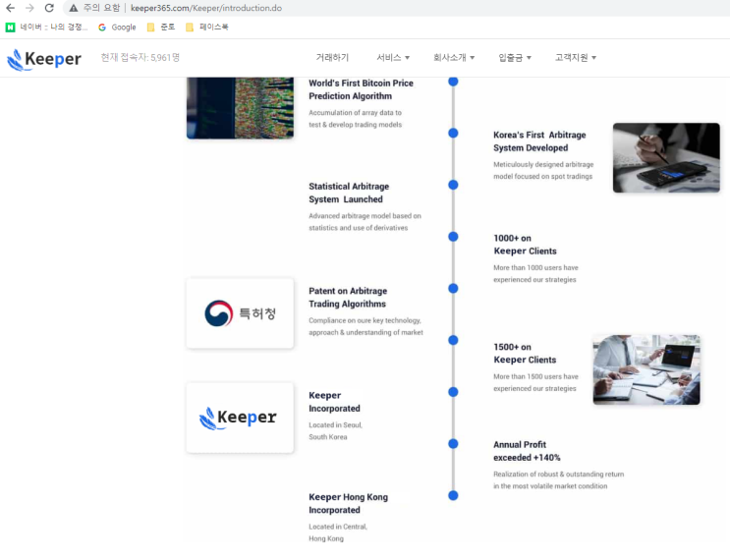Expand the 입출금 dropdown menu
This screenshot has width=730, height=560.
(515, 57)
